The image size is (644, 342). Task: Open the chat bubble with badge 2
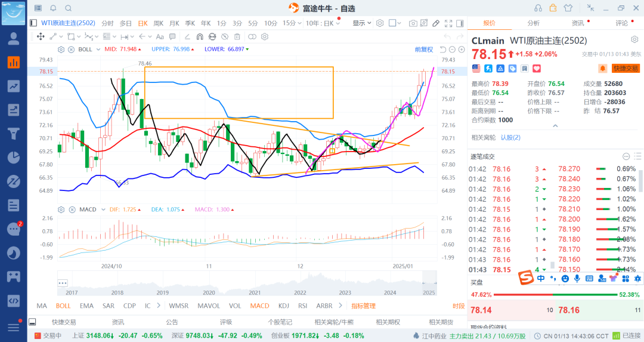tap(14, 229)
